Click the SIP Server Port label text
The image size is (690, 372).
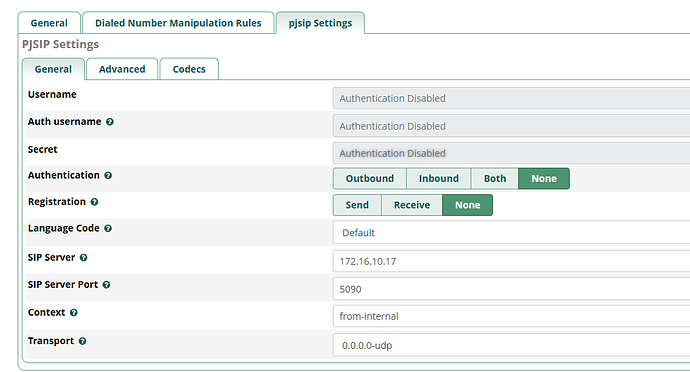click(63, 284)
